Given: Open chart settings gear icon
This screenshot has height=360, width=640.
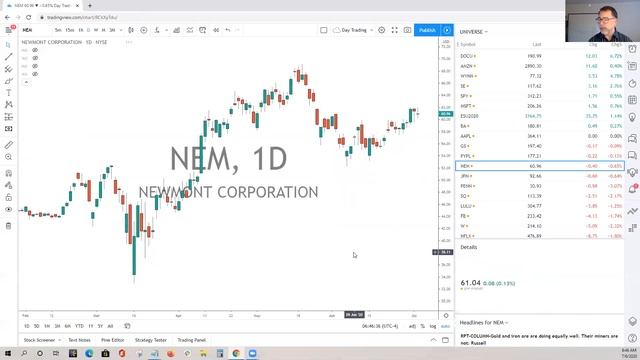Looking at the screenshot, I should 382,30.
